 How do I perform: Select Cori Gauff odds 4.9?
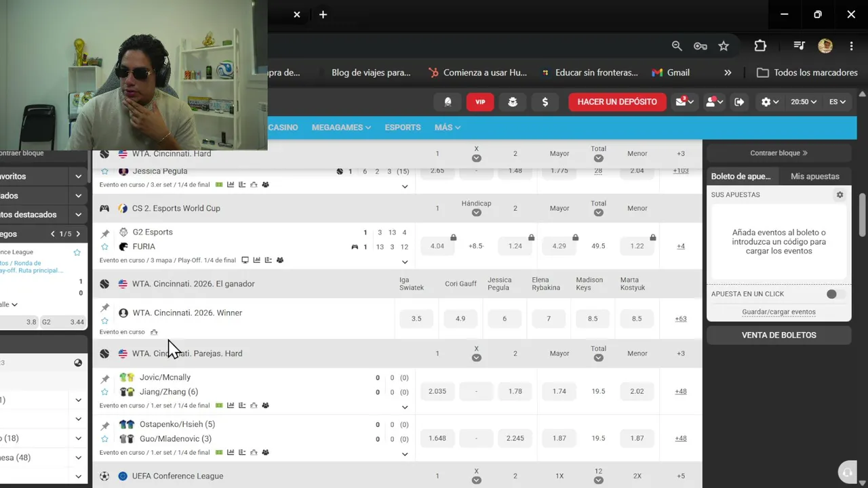pos(460,319)
